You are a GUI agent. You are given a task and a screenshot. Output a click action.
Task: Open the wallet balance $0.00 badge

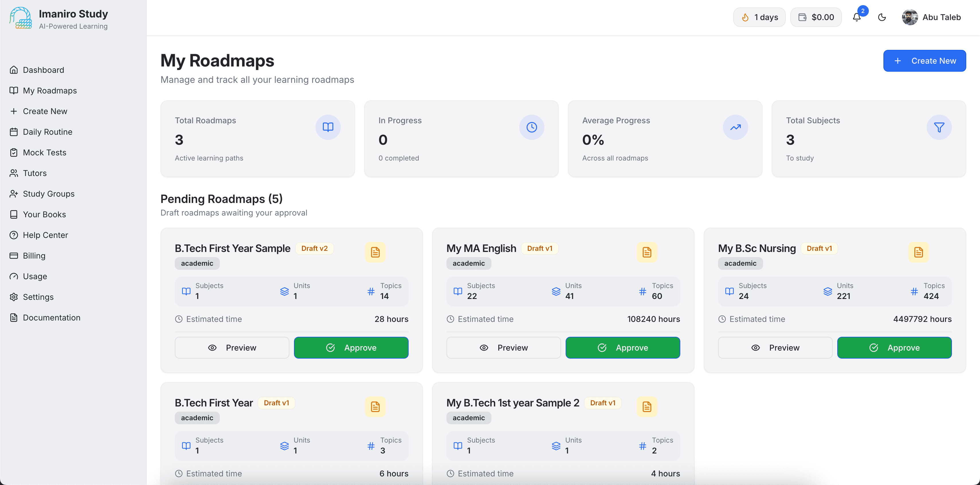tap(816, 17)
